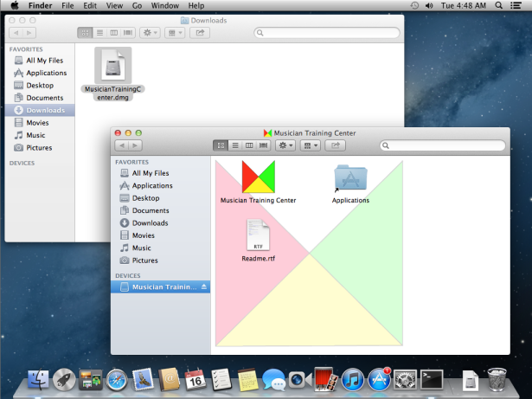Image resolution: width=532 pixels, height=399 pixels.
Task: Select Desktop in front window sidebar
Action: coord(161,198)
